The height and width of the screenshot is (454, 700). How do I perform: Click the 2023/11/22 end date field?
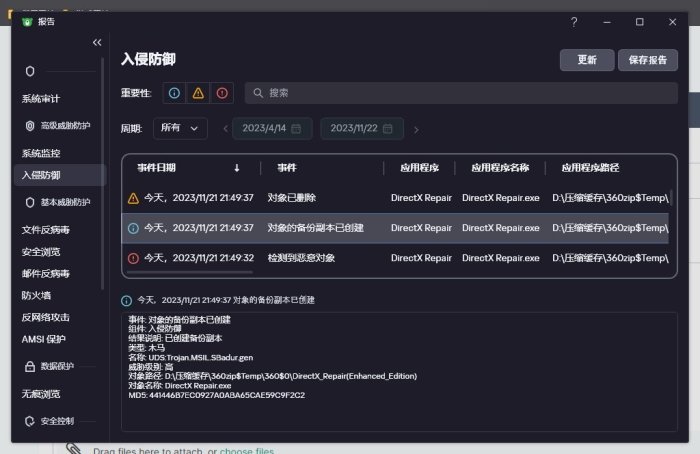pyautogui.click(x=362, y=129)
